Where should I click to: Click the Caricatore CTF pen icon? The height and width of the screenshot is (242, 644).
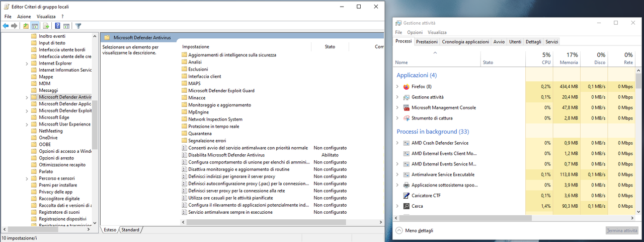tap(407, 196)
